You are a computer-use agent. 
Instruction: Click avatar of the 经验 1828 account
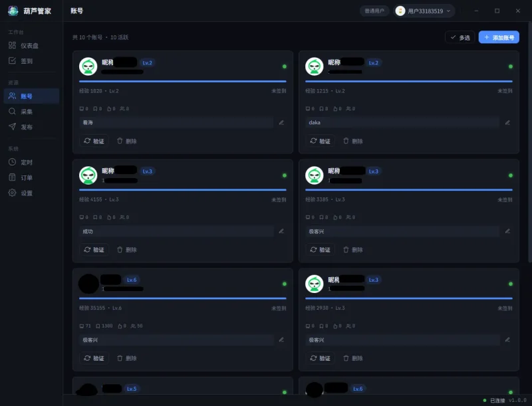coord(88,66)
